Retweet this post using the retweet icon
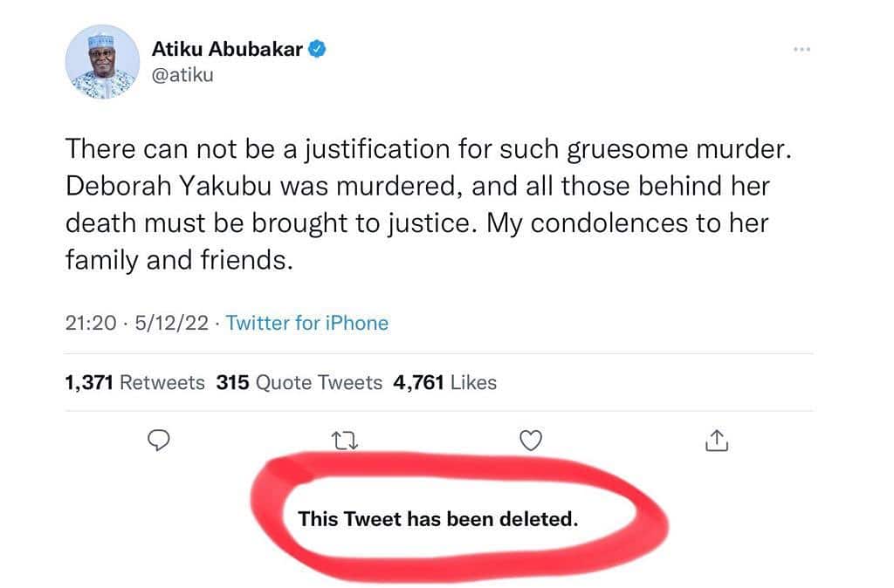The width and height of the screenshot is (894, 588). 347,441
